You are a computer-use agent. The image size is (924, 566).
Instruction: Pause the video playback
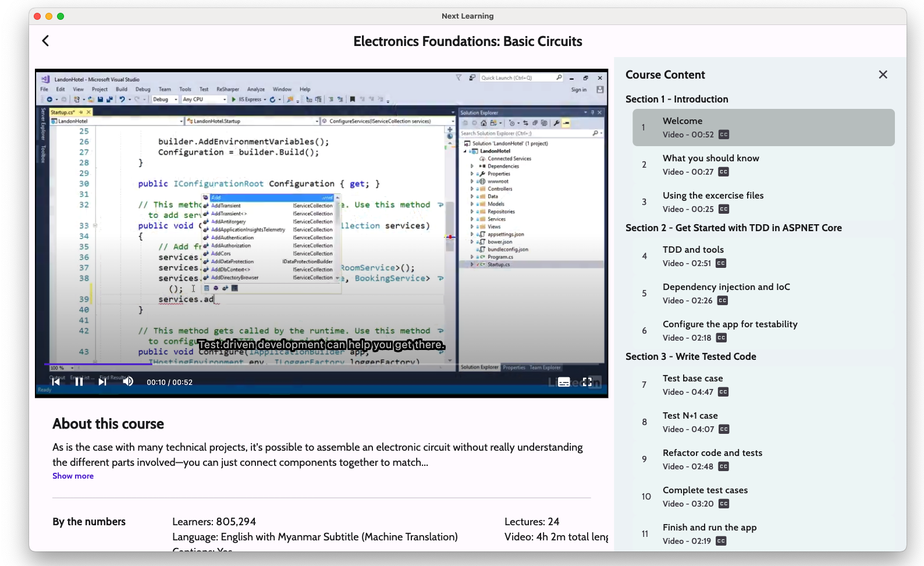coord(79,382)
